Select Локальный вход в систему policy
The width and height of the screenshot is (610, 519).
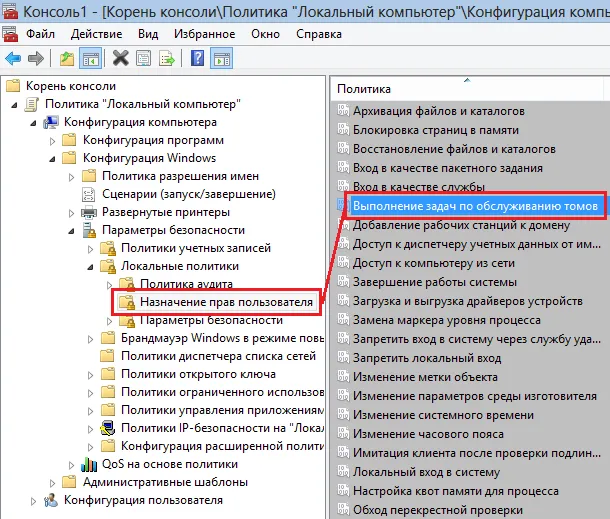[x=426, y=472]
